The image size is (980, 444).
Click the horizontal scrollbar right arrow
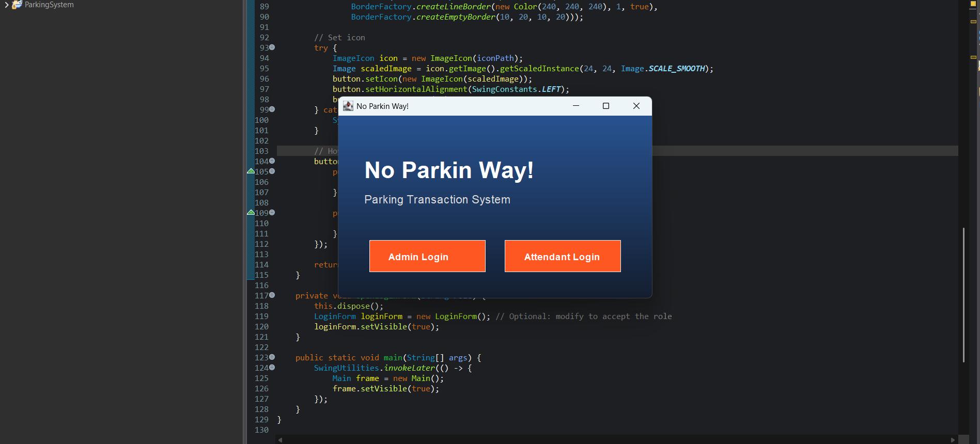click(x=953, y=440)
